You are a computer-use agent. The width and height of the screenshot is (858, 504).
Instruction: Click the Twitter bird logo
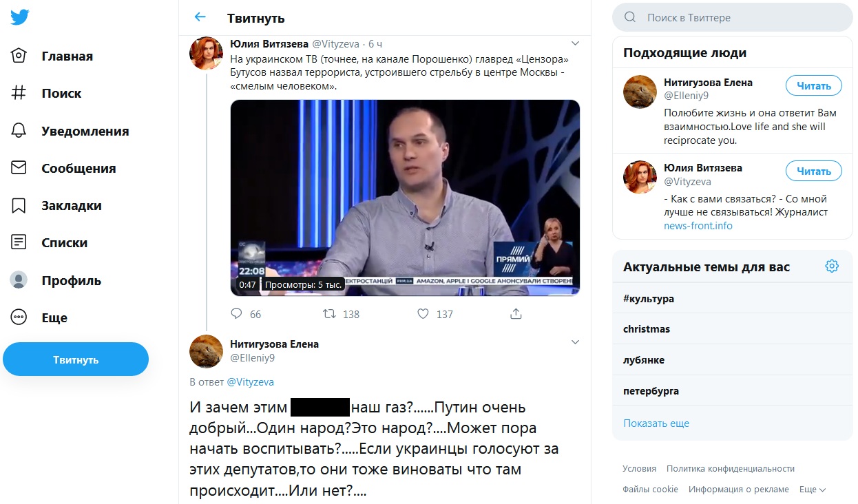(19, 17)
